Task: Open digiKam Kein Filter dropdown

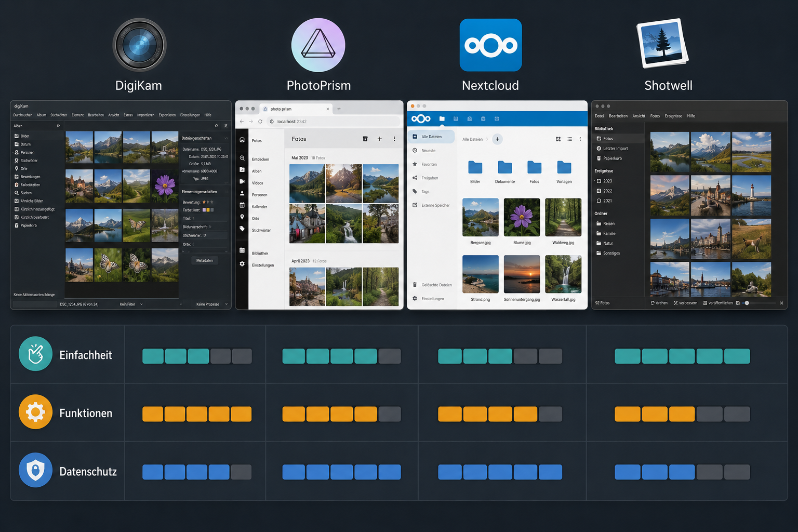Action: (x=131, y=304)
